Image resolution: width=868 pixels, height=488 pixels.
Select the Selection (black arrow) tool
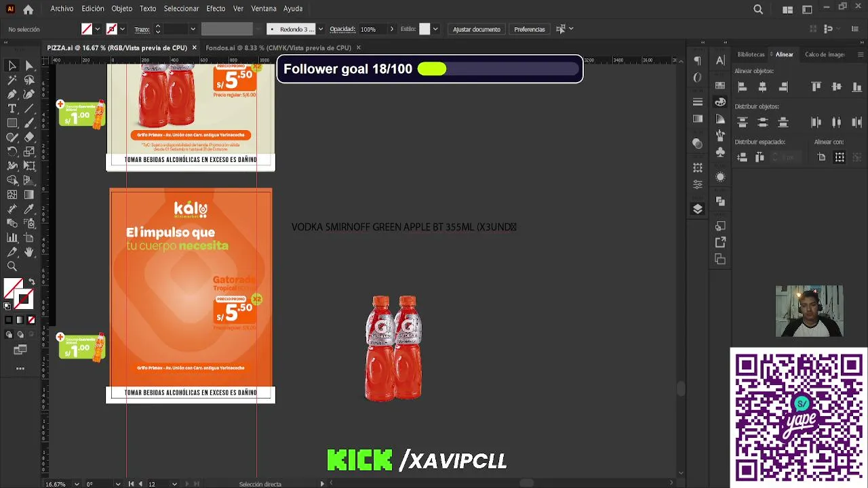tap(12, 65)
